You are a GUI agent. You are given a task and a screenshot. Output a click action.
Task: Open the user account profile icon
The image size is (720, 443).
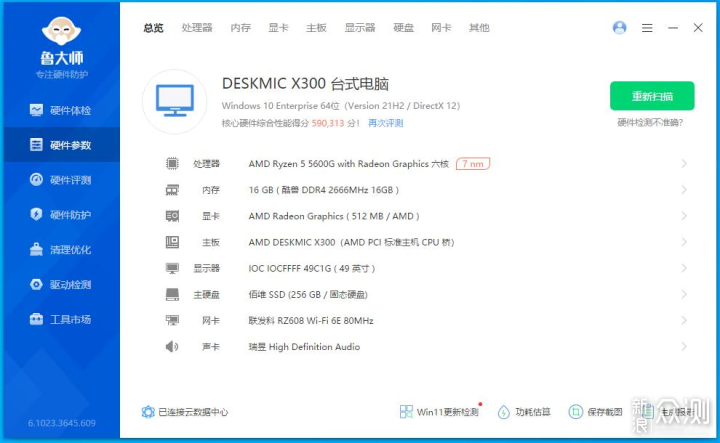click(x=619, y=28)
